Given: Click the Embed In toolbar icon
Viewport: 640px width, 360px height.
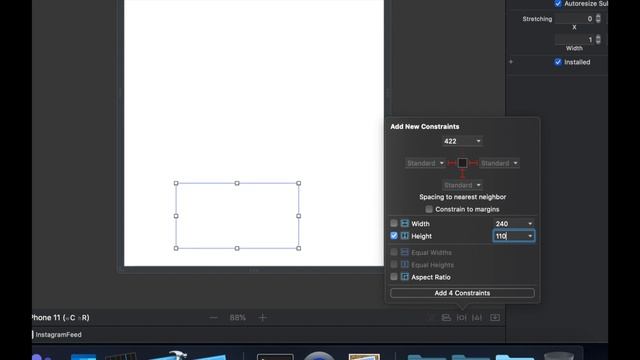Looking at the screenshot, I should (495, 318).
